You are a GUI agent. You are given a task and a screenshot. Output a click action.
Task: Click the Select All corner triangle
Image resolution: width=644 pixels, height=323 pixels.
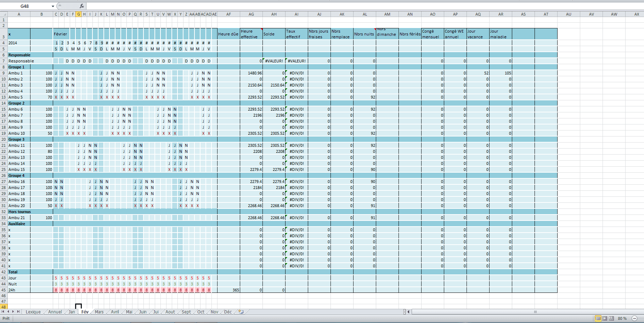pyautogui.click(x=4, y=14)
